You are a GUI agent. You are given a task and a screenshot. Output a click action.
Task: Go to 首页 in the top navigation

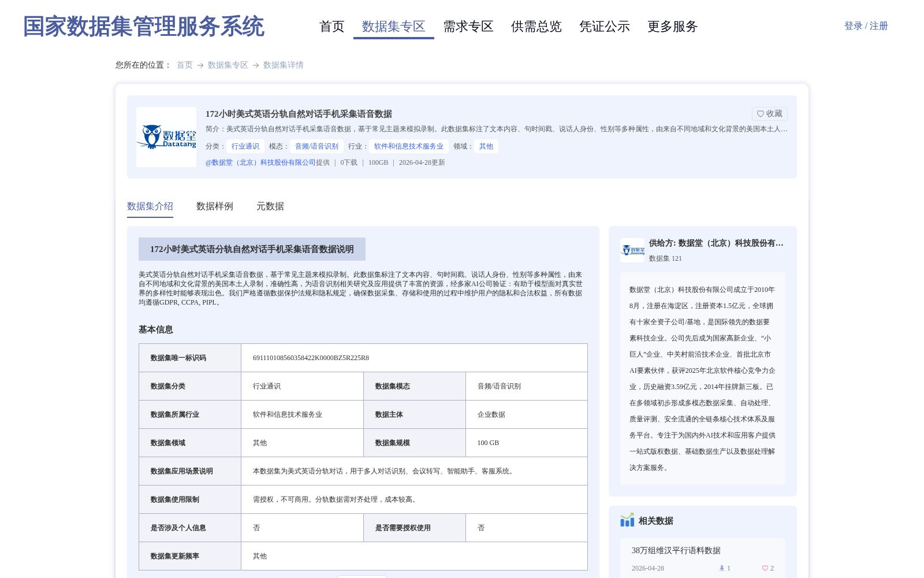click(332, 27)
